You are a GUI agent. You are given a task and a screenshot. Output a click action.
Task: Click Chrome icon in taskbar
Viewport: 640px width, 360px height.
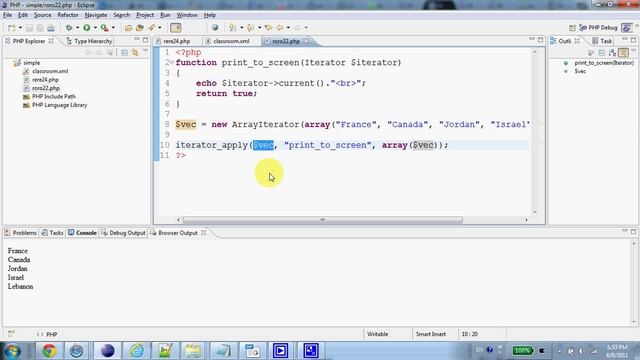pyautogui.click(x=49, y=351)
